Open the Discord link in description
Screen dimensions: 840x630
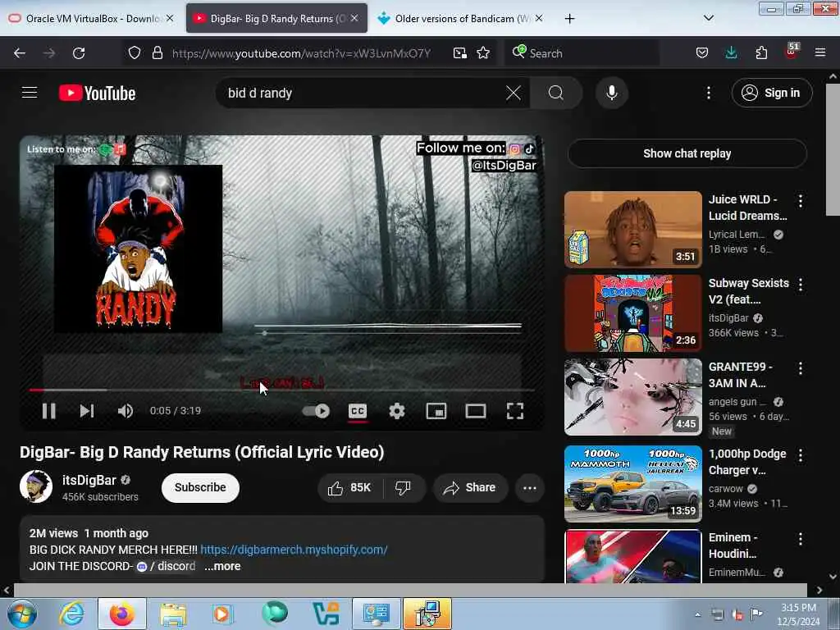[x=167, y=566]
